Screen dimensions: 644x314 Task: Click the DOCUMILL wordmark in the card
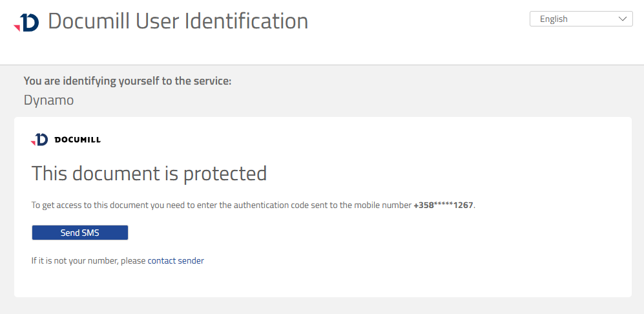point(78,140)
